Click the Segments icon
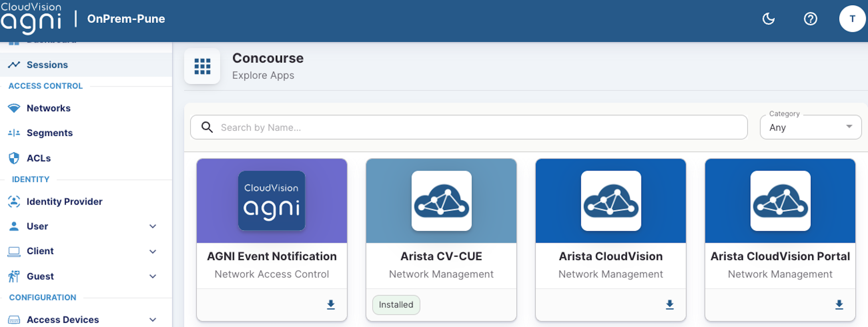The image size is (868, 327). [x=14, y=132]
